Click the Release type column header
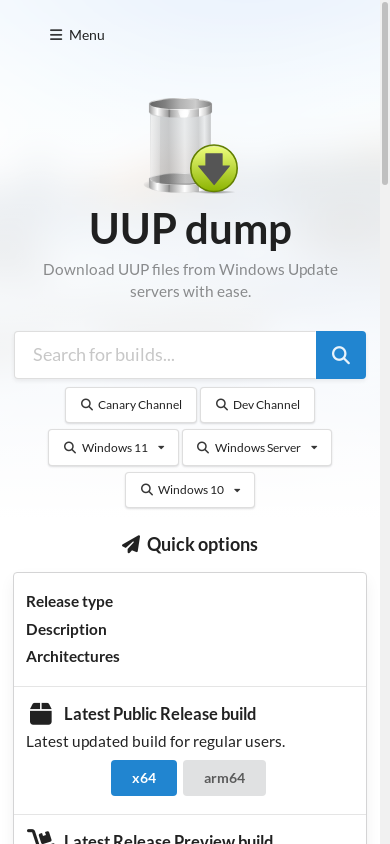 pyautogui.click(x=69, y=601)
